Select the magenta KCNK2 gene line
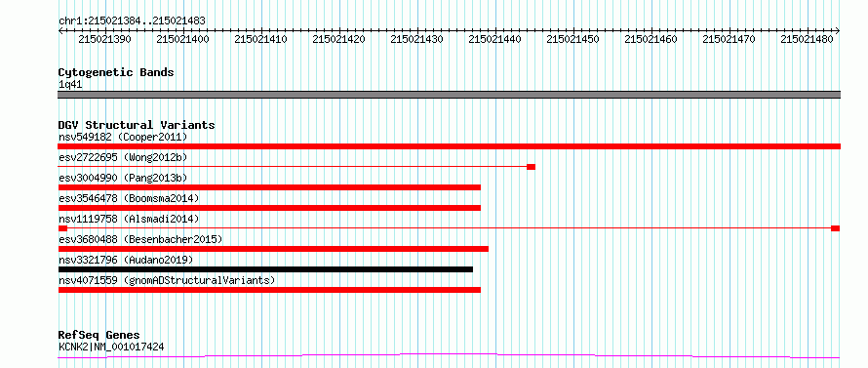Viewport: 868px width, 368px height. pyautogui.click(x=450, y=356)
